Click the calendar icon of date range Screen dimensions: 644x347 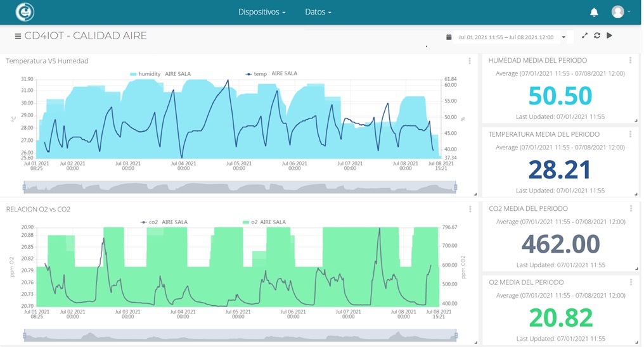[449, 37]
